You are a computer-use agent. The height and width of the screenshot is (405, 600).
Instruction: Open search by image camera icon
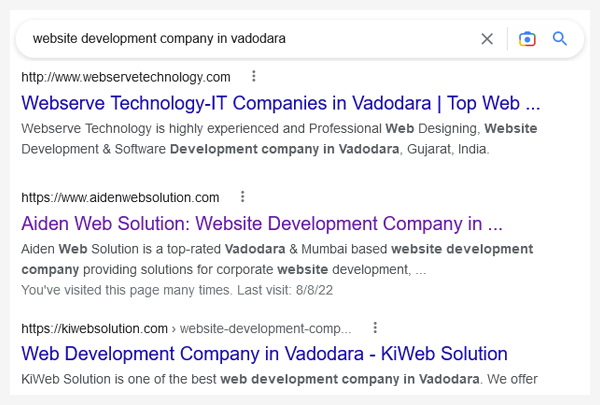[x=527, y=39]
